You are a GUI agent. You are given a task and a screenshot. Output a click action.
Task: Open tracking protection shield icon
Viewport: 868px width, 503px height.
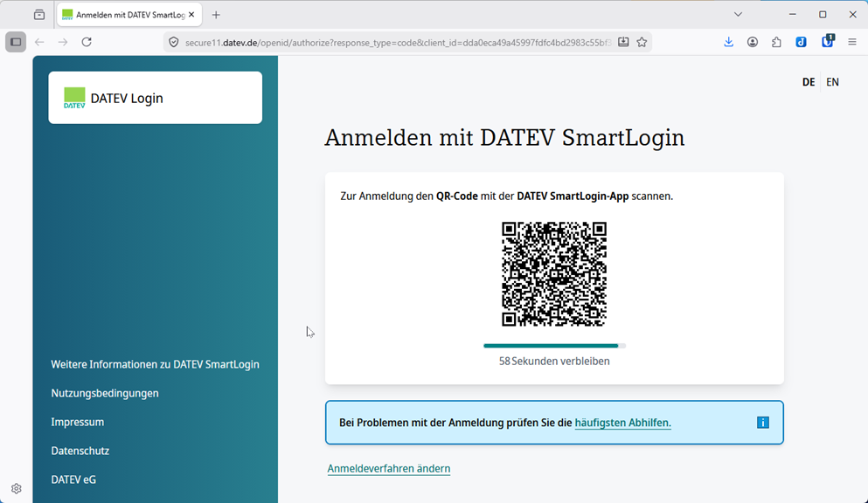coord(174,43)
